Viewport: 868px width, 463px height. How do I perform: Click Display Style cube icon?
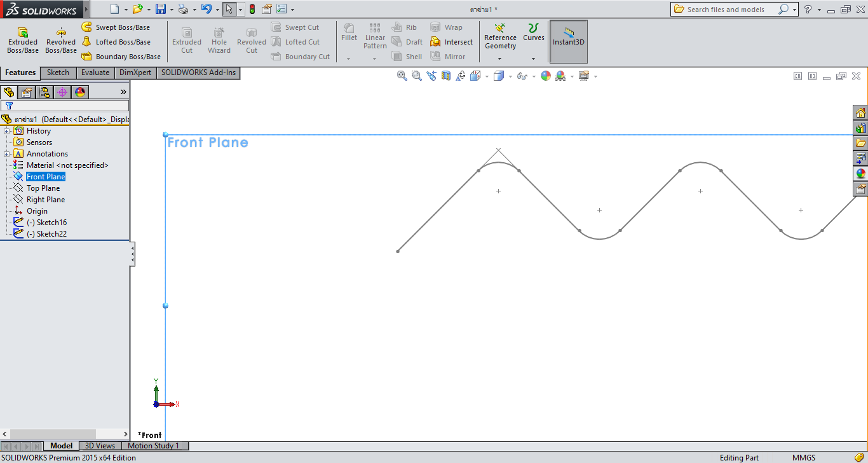(x=498, y=76)
